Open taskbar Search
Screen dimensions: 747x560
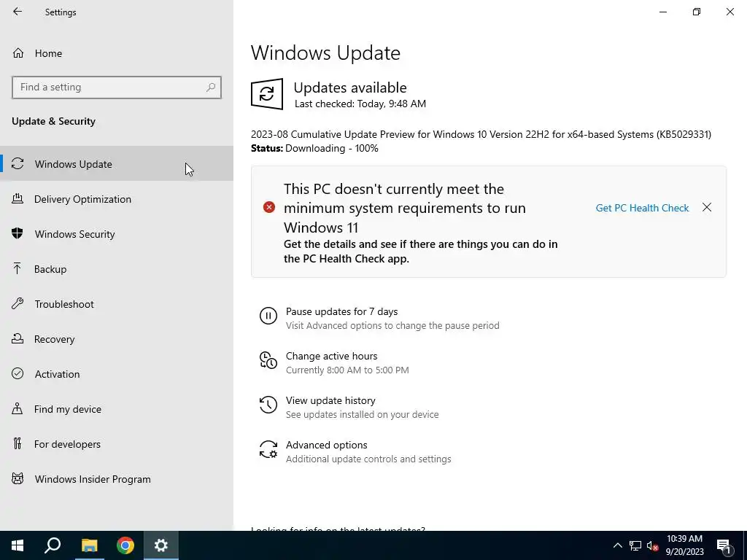[x=53, y=545]
